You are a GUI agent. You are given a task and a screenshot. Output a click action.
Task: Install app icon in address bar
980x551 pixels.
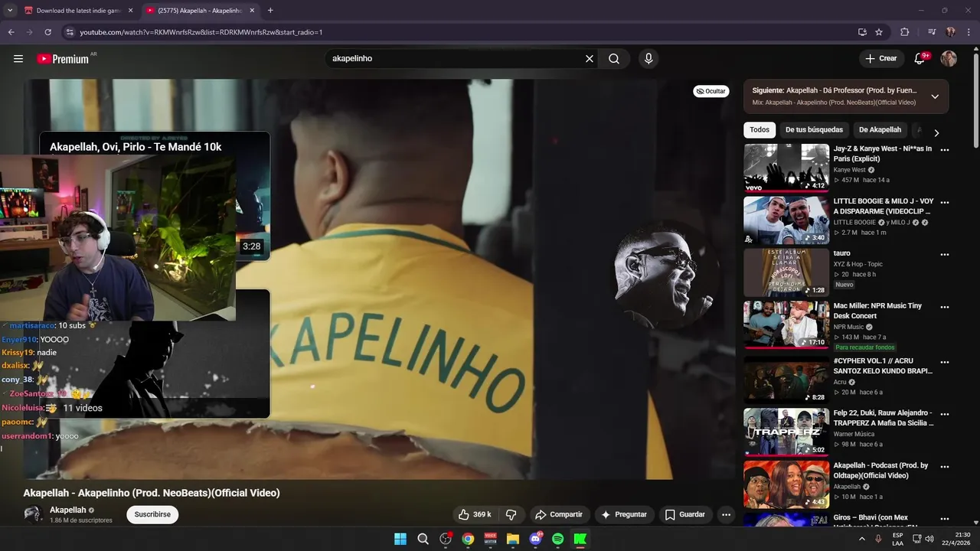862,32
